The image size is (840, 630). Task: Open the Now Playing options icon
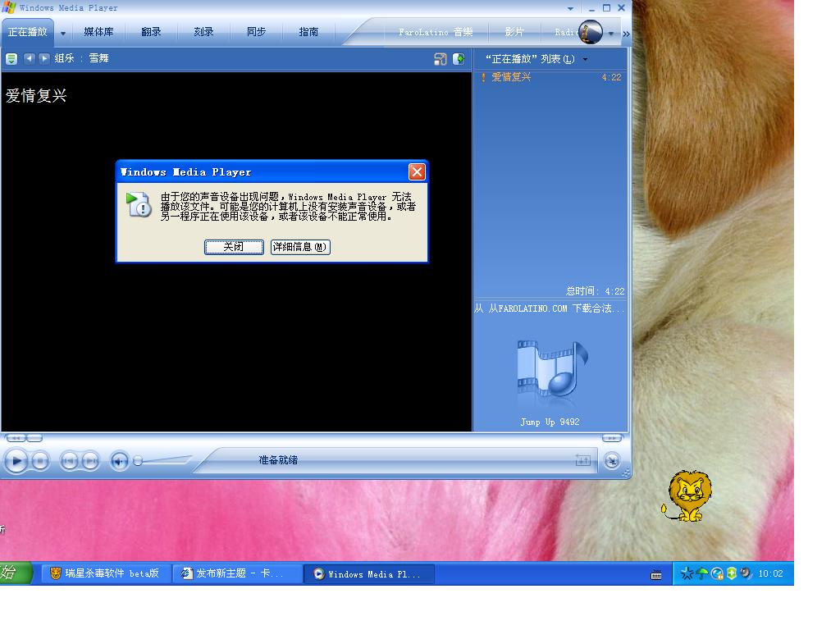click(11, 58)
